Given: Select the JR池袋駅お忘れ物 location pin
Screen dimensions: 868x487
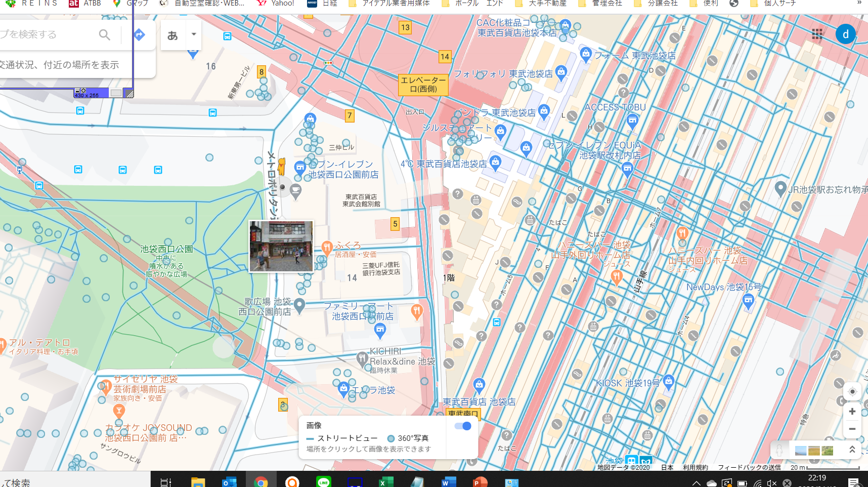Looking at the screenshot, I should pyautogui.click(x=780, y=189).
